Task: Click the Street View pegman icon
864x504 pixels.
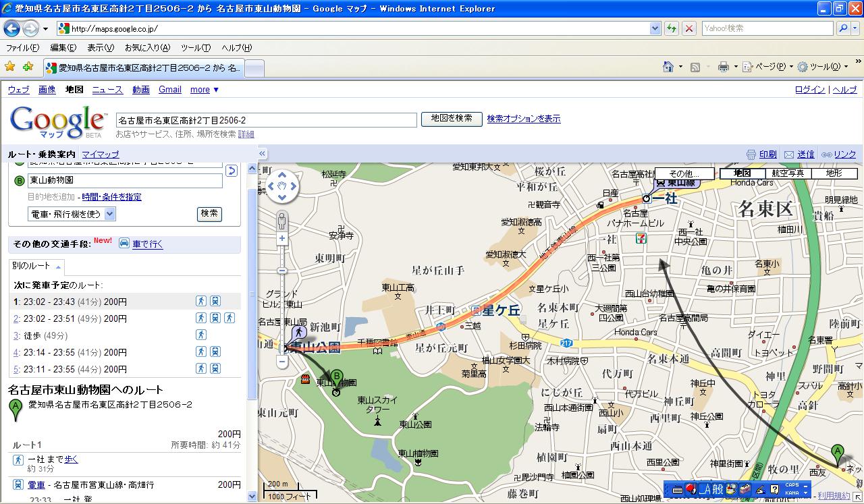Action: [x=282, y=220]
